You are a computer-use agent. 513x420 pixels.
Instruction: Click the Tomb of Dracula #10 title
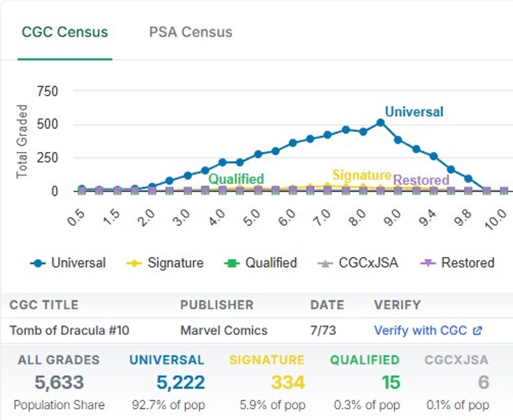coord(69,330)
